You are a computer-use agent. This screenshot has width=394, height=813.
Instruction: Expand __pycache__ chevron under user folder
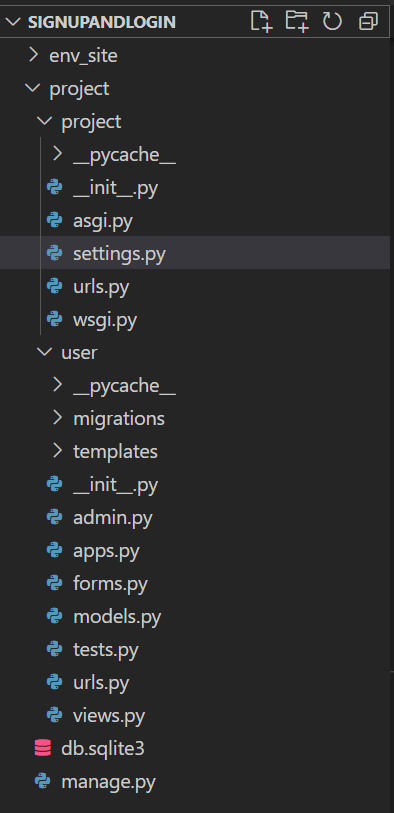58,385
